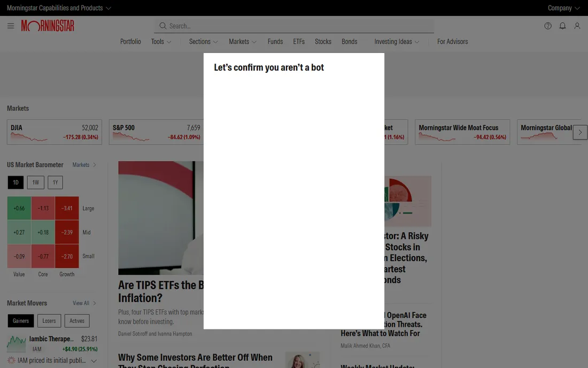Click the Small Growth -2.70 cell
588x368 pixels.
tap(67, 256)
